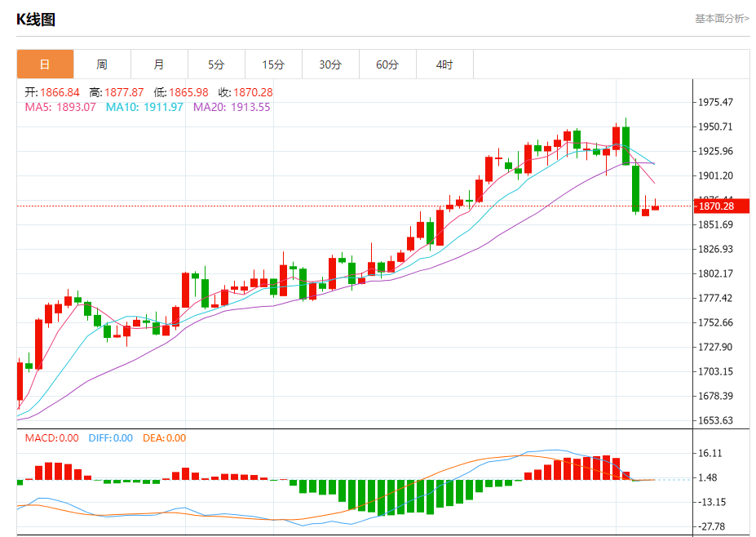Click the MA20: 1913.55 label
The width and height of the screenshot is (756, 537).
tap(232, 107)
